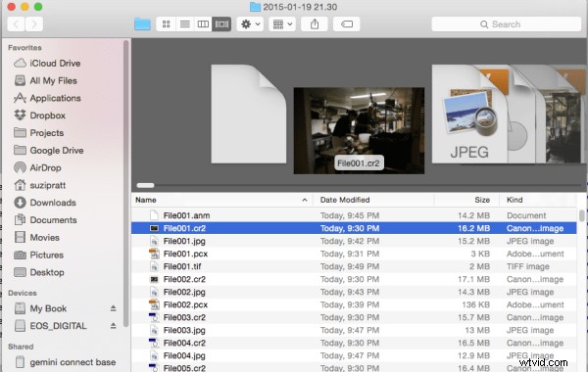
Task: Open Applications in sidebar
Action: [47, 98]
